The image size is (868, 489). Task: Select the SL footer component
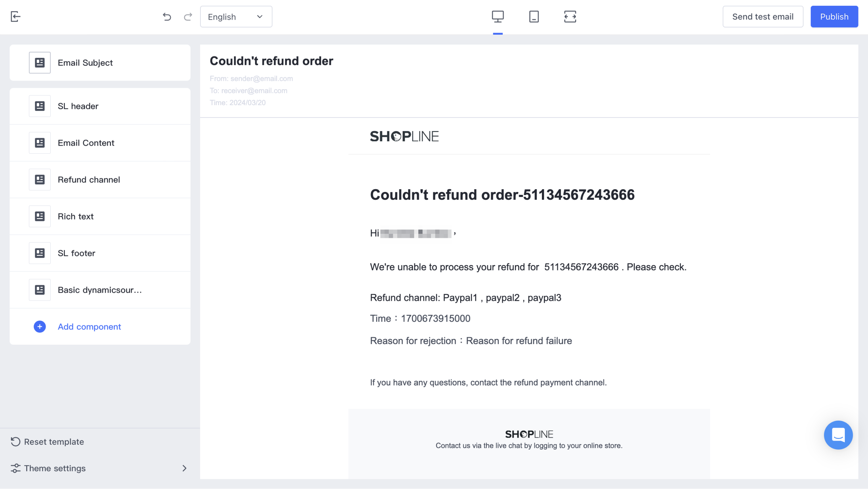[100, 253]
